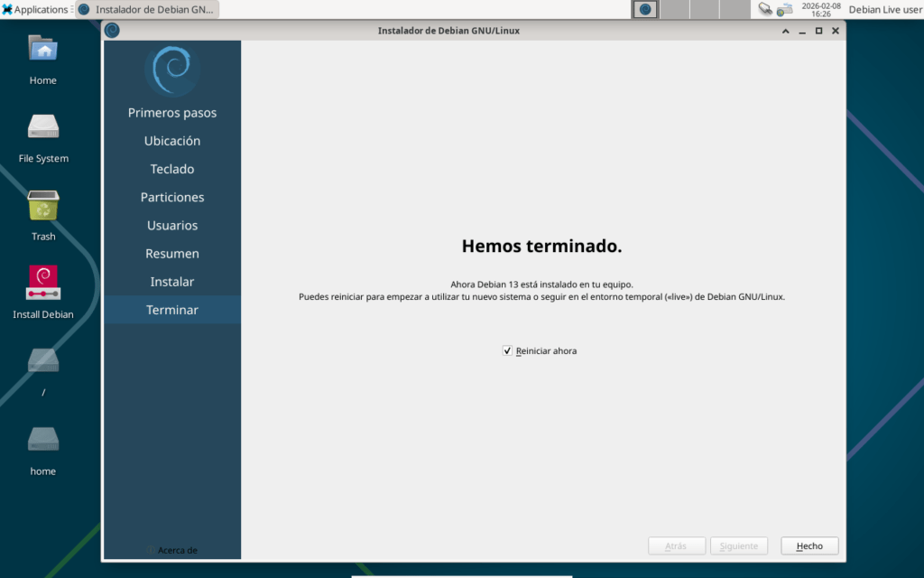
Task: Click the date and time clock
Action: (x=820, y=9)
